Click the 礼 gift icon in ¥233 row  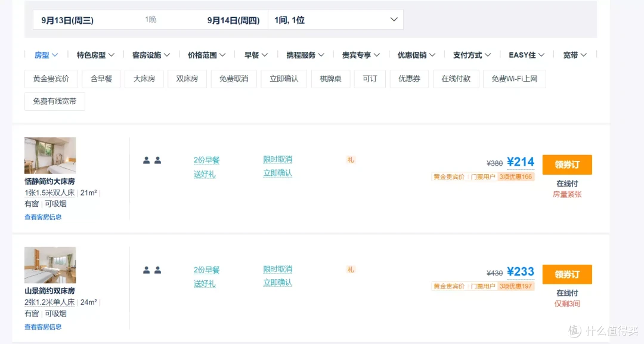coord(351,269)
